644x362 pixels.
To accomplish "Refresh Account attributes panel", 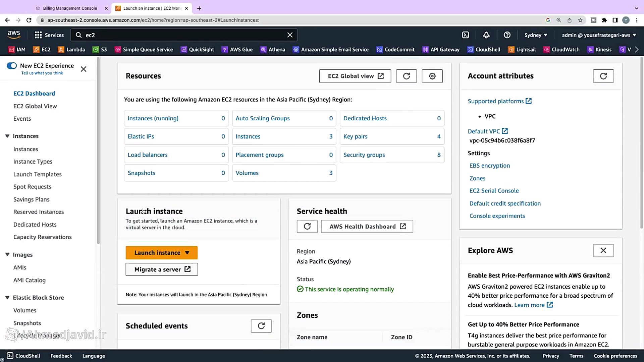I will tap(603, 76).
